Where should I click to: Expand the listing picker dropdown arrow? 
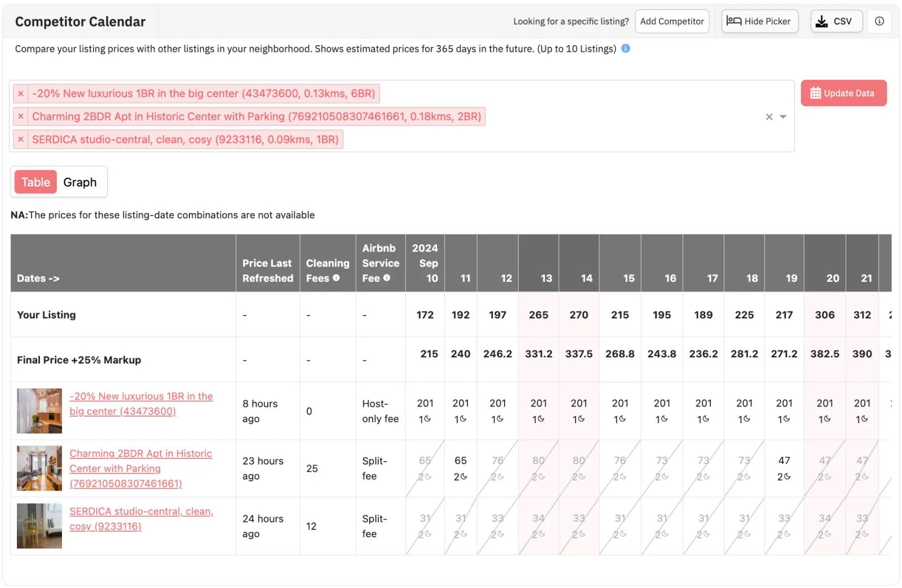pos(783,117)
